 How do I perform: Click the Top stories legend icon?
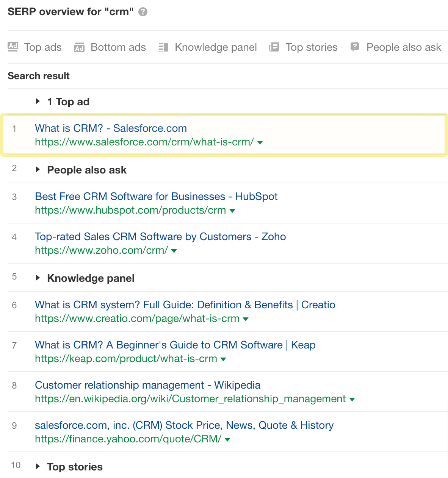pyautogui.click(x=274, y=47)
